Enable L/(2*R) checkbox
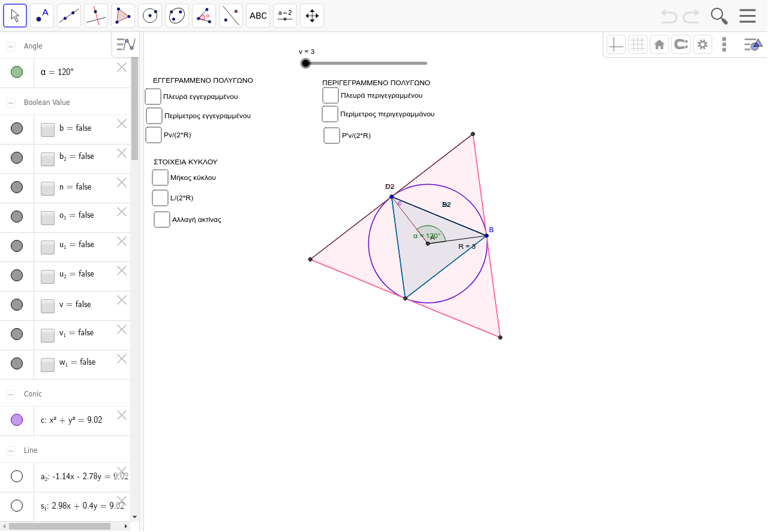Viewport: 768px width, 532px height. click(160, 198)
